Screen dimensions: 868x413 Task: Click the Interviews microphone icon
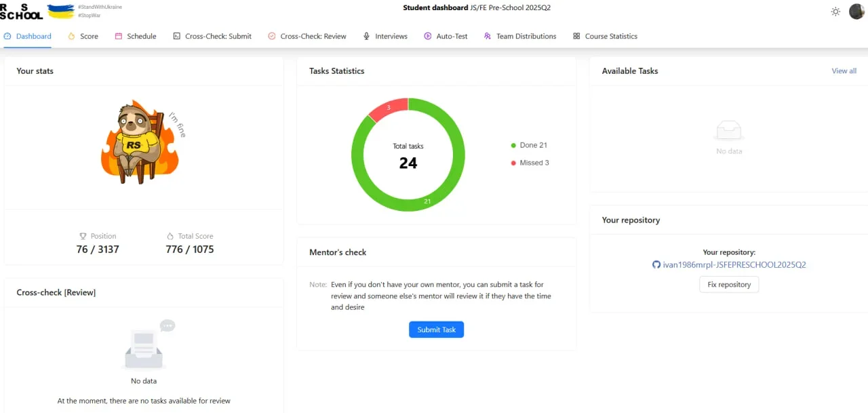pos(366,36)
